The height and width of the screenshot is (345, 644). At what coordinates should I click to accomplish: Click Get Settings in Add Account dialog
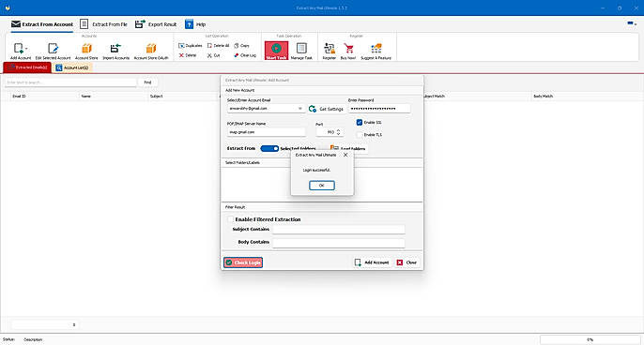coord(326,109)
